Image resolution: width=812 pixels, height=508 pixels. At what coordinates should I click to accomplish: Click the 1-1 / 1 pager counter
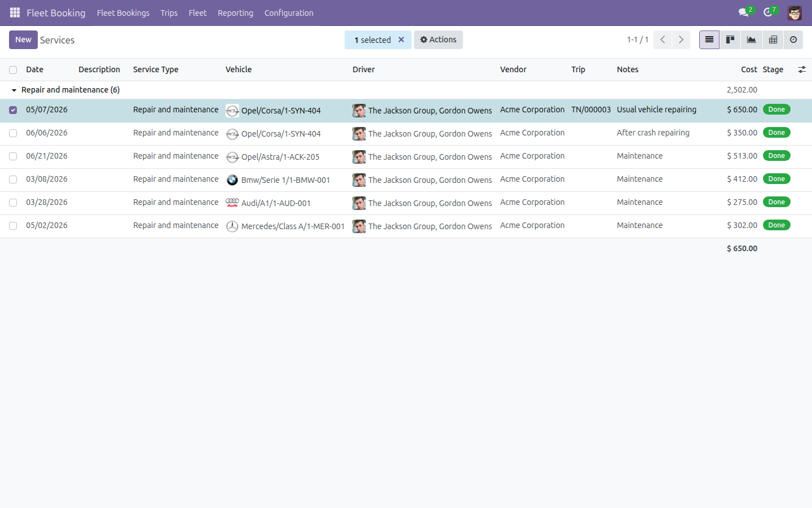[x=638, y=40]
